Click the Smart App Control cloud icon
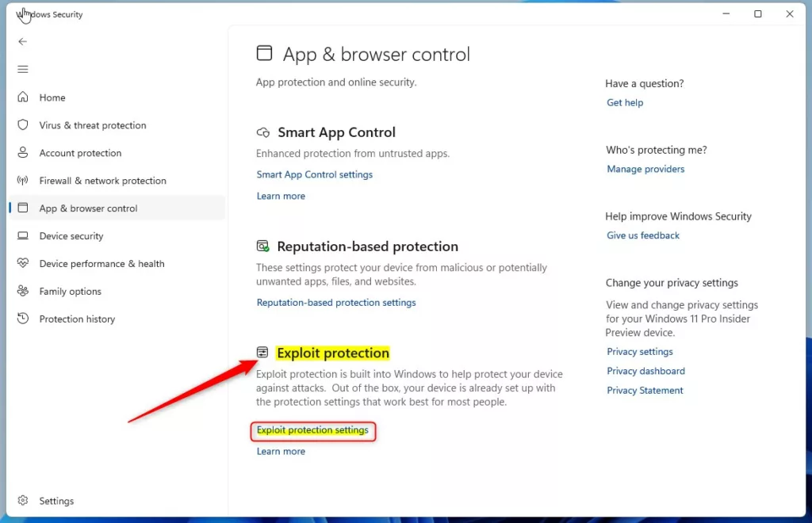 pos(263,132)
